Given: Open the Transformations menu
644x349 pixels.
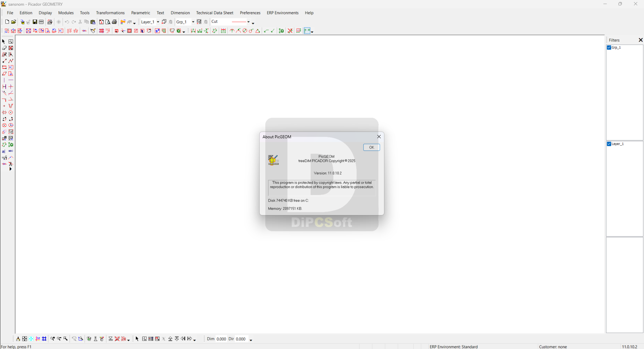Looking at the screenshot, I should (x=110, y=13).
